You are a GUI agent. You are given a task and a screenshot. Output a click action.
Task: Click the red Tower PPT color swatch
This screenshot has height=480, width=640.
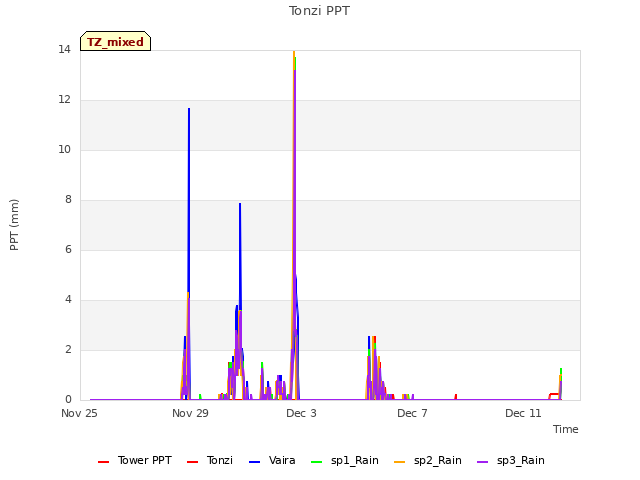coord(104,462)
